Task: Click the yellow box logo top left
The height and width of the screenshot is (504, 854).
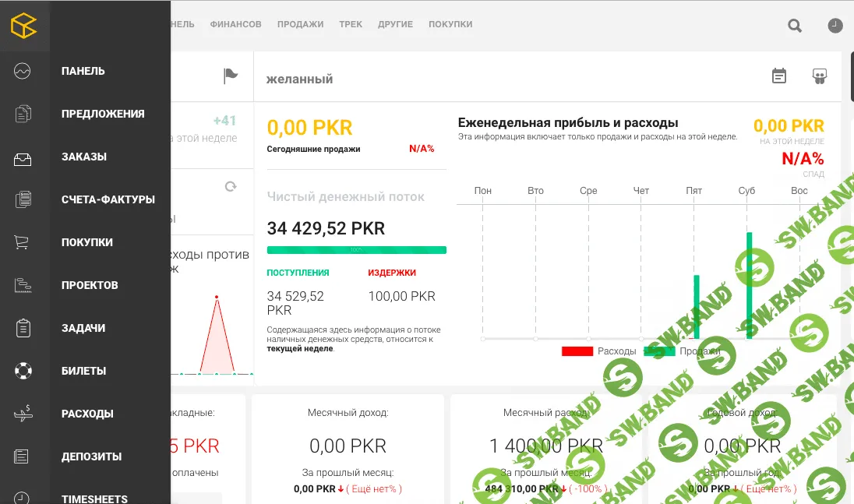Action: point(25,25)
